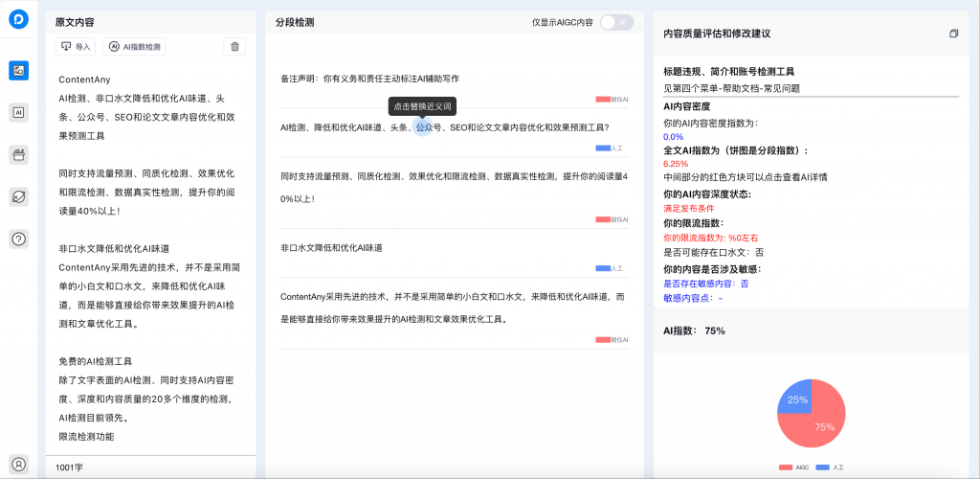Screen dimensions: 980x479
Task: Click the 导入 import button
Action: 76,47
